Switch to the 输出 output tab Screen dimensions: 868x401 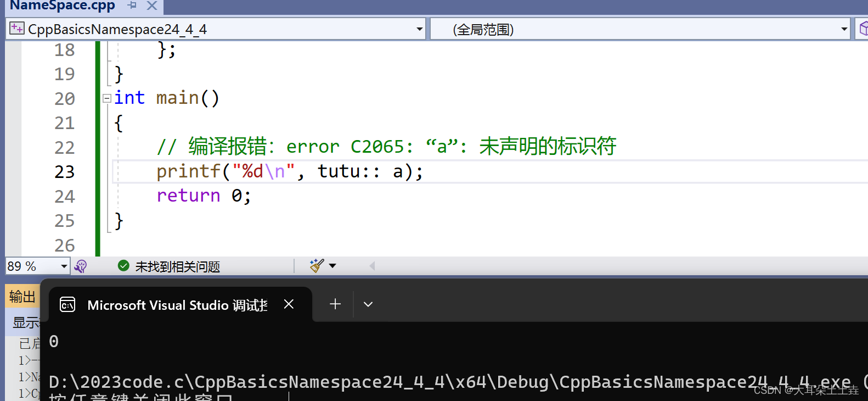click(22, 297)
